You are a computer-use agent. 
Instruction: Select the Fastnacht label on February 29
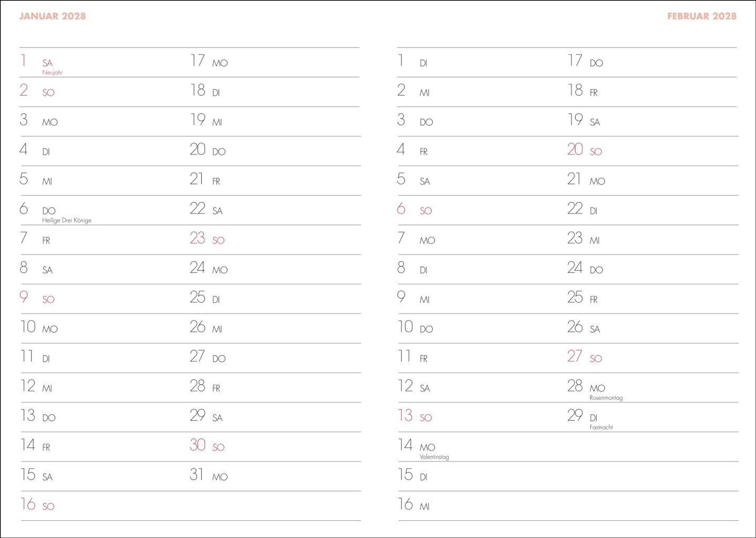601,427
